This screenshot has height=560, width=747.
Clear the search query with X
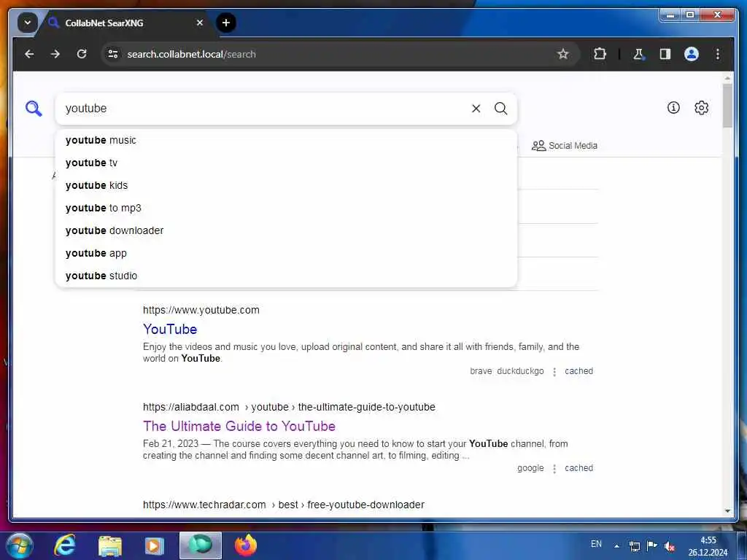point(476,109)
